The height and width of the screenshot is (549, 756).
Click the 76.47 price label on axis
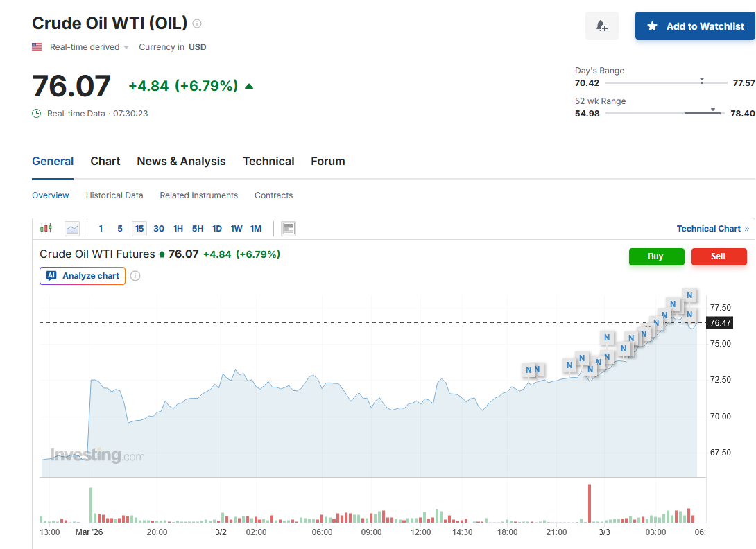point(720,322)
